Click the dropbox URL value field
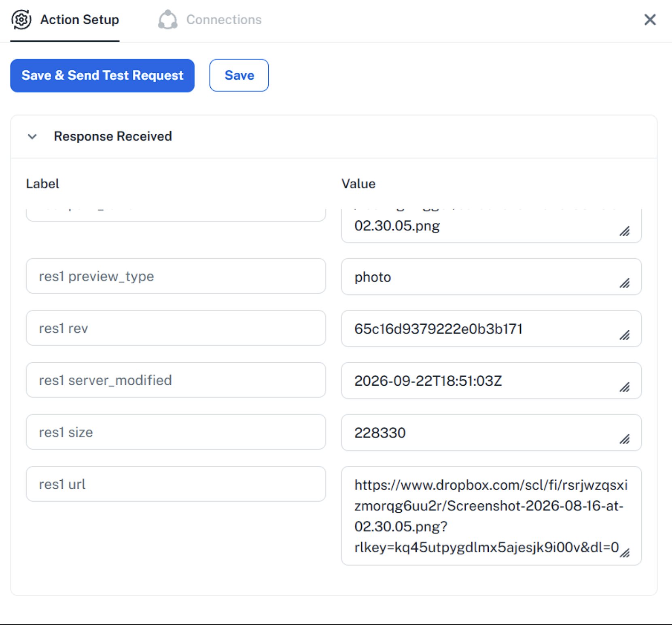Image resolution: width=672 pixels, height=625 pixels. (x=491, y=516)
